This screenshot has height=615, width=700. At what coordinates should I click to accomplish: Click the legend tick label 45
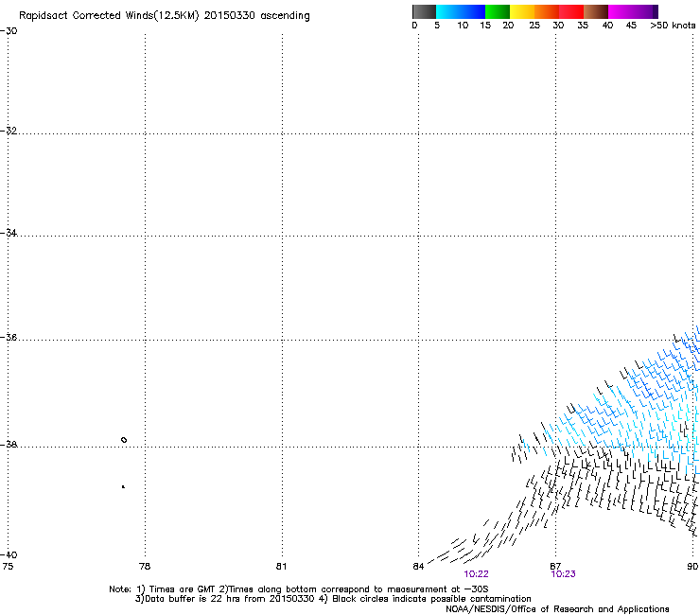tap(631, 26)
